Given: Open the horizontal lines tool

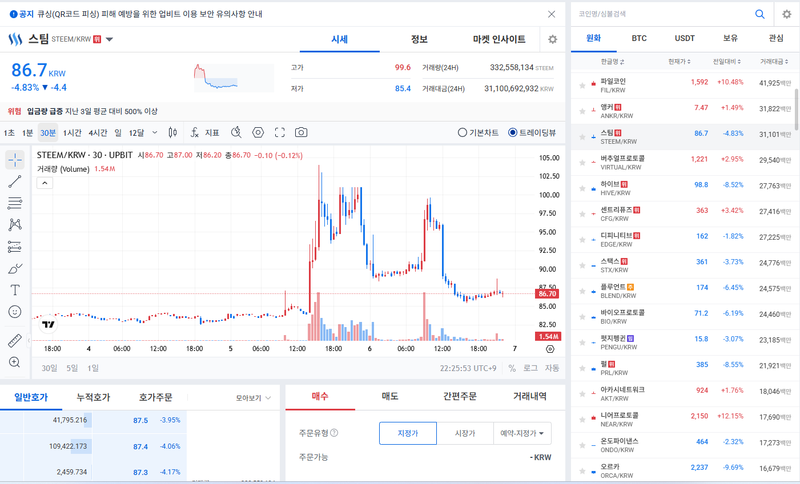Looking at the screenshot, I should point(15,203).
